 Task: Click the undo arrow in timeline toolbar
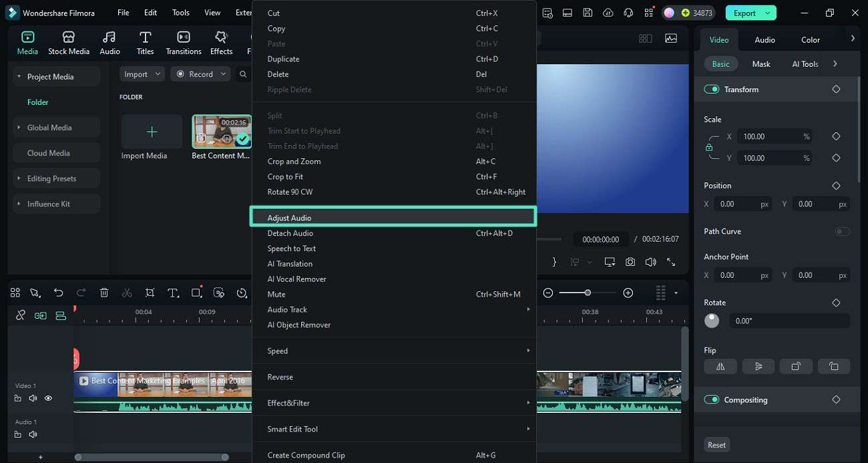(x=59, y=293)
